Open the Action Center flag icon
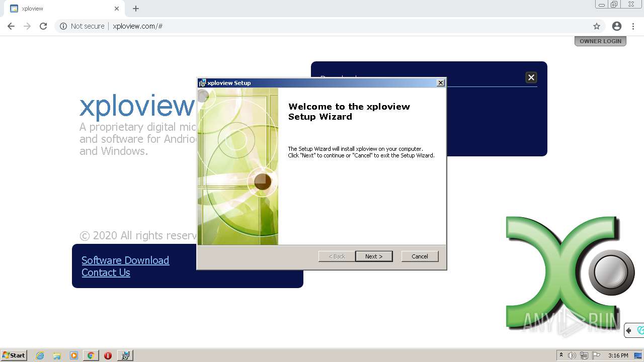The image size is (644, 362). 596,355
